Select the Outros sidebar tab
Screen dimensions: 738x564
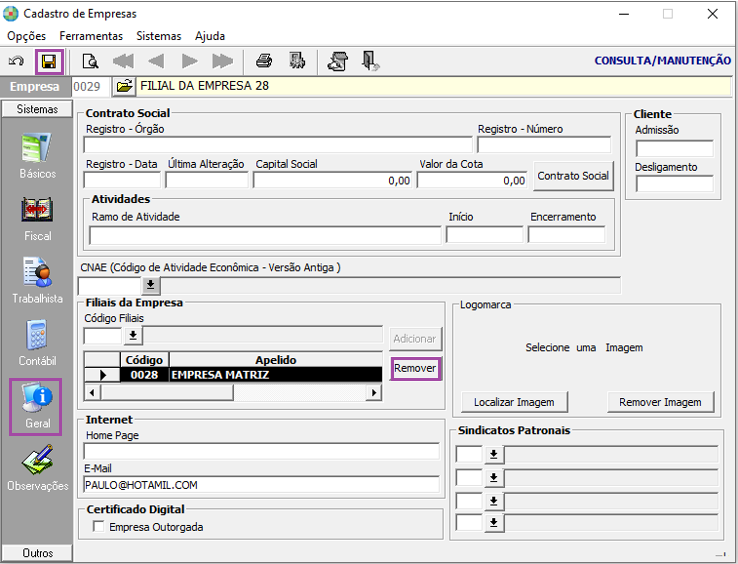37,553
